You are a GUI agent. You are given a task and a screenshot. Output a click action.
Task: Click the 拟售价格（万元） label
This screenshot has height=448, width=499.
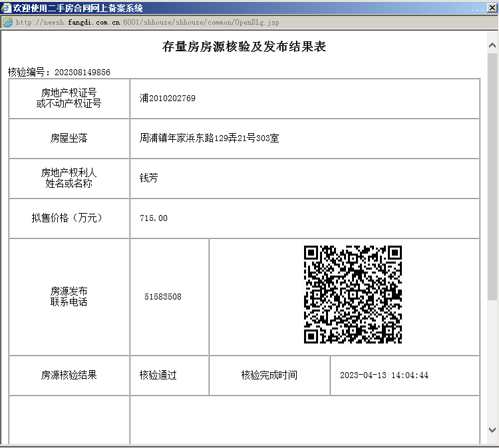(67, 218)
